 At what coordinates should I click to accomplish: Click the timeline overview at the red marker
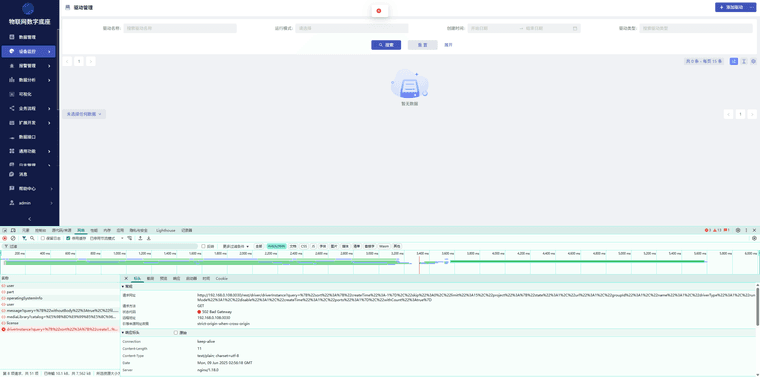419,262
